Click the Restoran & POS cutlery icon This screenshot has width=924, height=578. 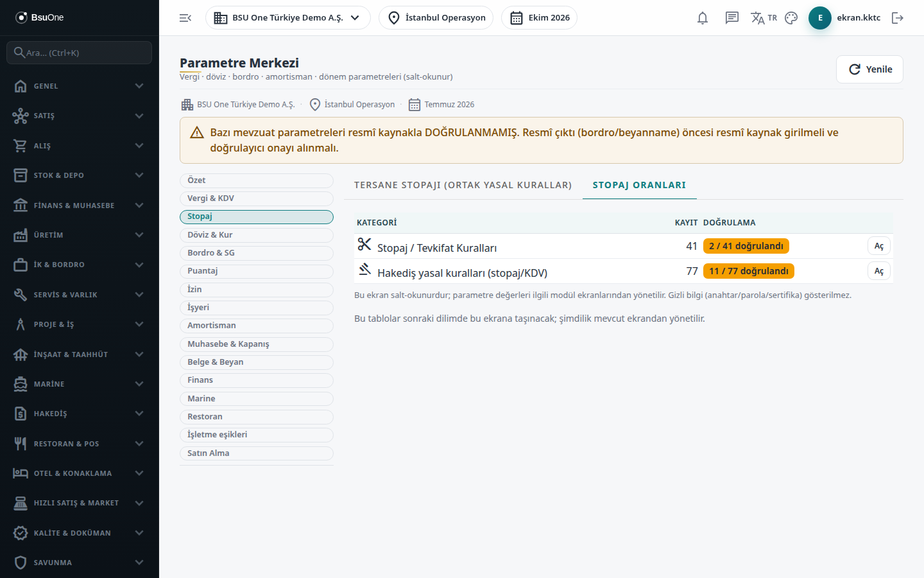[21, 444]
